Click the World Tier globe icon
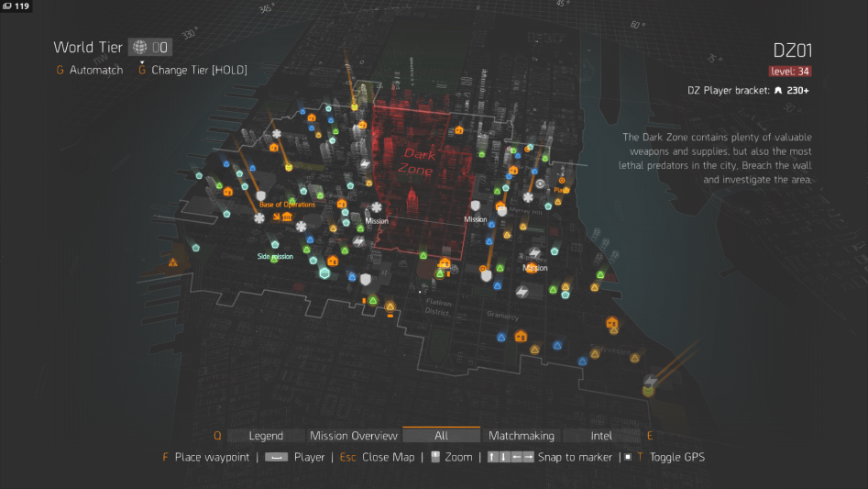The width and height of the screenshot is (868, 489). pyautogui.click(x=139, y=47)
